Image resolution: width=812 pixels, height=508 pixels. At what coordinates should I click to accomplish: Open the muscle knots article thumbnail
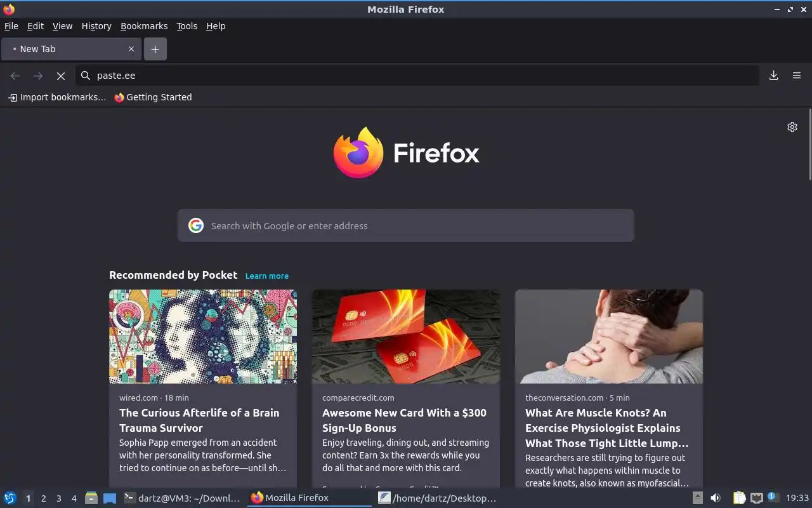click(x=609, y=337)
